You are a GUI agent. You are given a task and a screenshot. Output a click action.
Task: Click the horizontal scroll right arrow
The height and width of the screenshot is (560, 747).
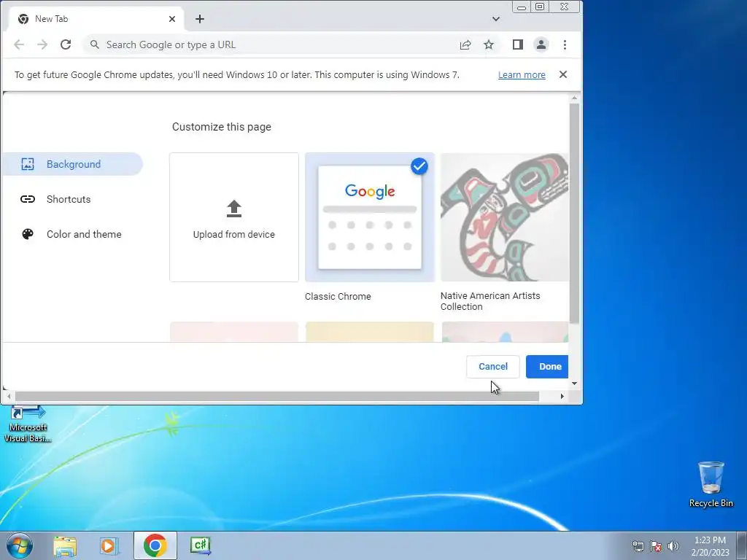pos(562,396)
